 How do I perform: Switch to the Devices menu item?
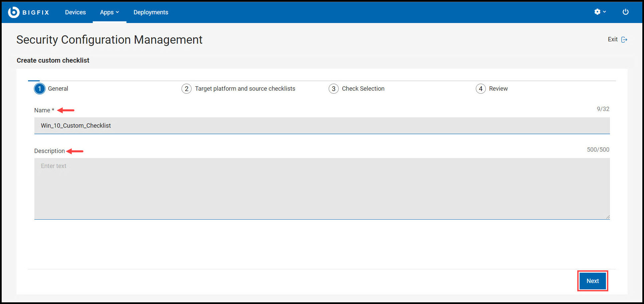pyautogui.click(x=75, y=12)
